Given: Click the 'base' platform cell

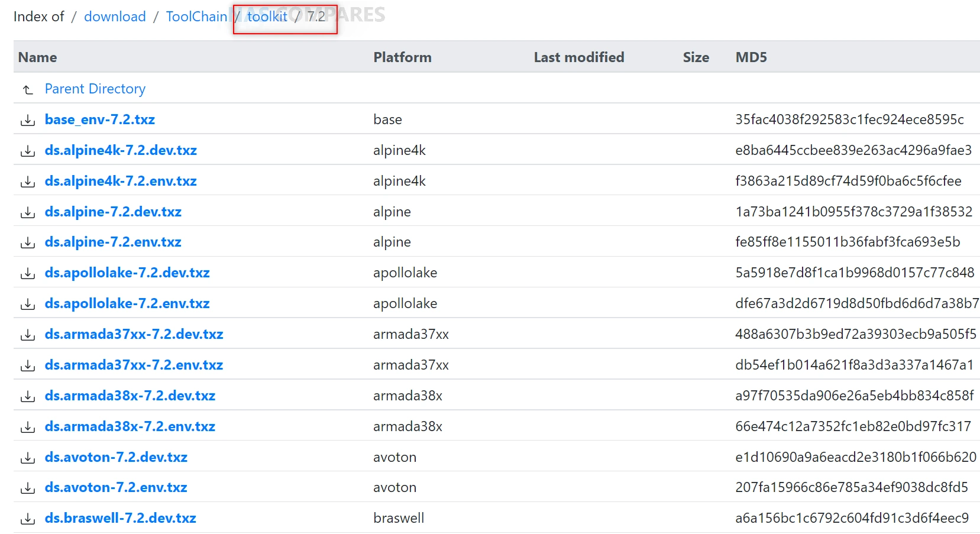Looking at the screenshot, I should tap(388, 119).
